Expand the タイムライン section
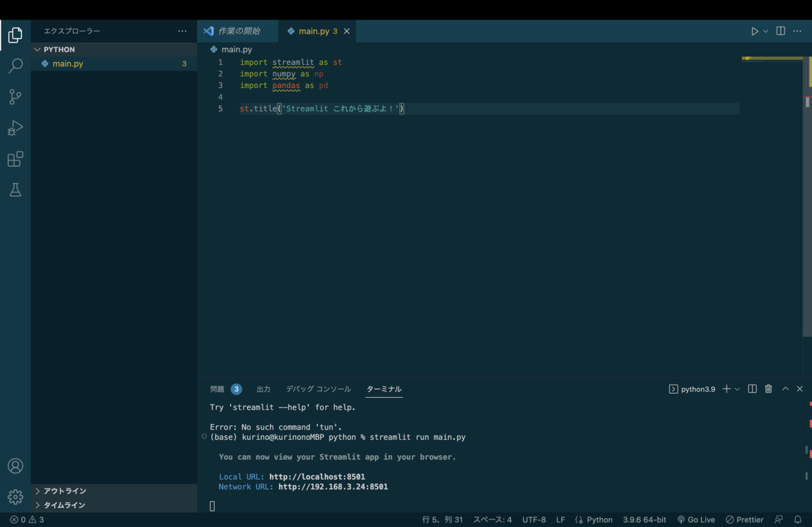Image resolution: width=812 pixels, height=527 pixels. coord(114,505)
